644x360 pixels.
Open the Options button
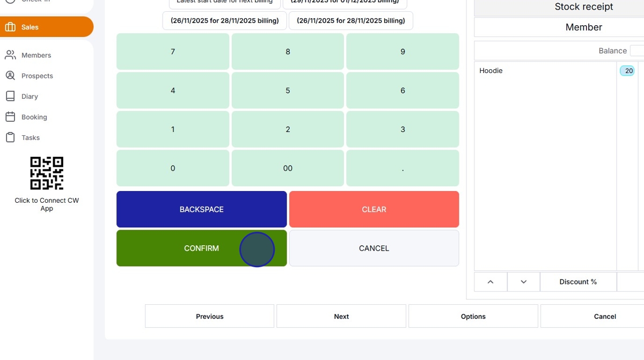[473, 316]
